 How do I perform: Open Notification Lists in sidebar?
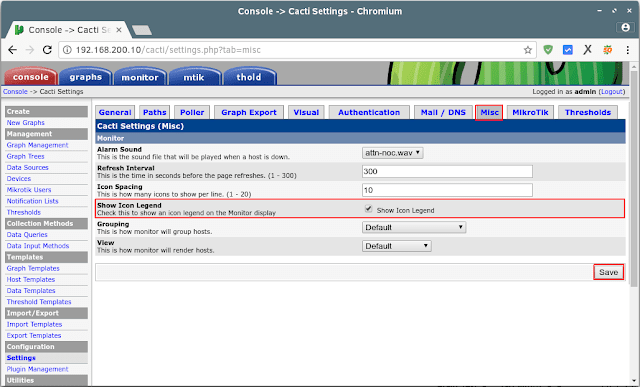coord(32,201)
